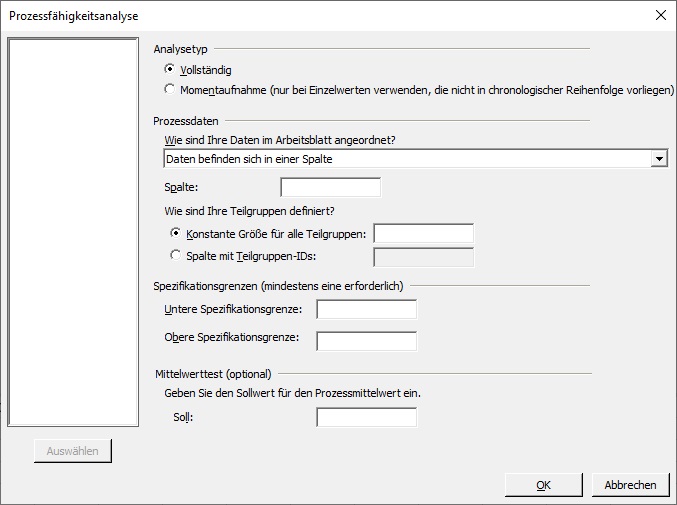The image size is (677, 505).
Task: Confirm the dialog with OK
Action: [x=544, y=485]
